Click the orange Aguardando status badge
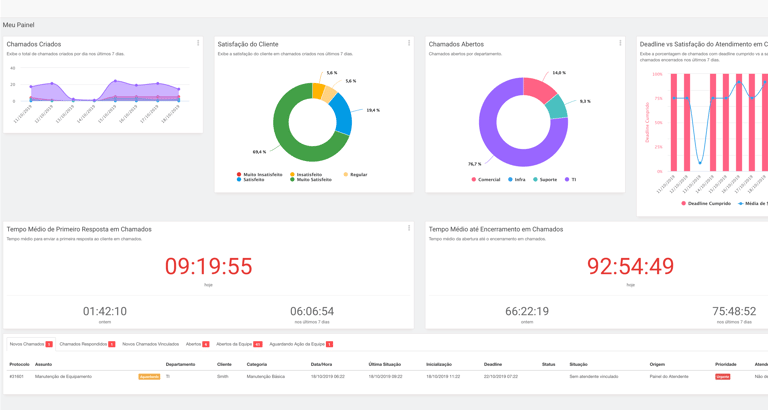768x410 pixels. point(149,377)
